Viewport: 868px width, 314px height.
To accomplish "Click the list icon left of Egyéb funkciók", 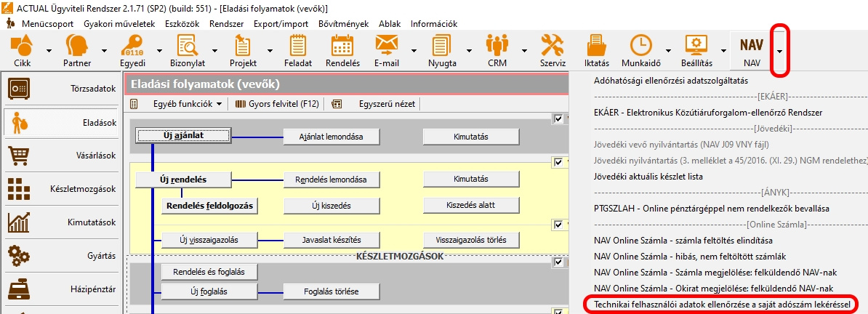I will tap(134, 103).
